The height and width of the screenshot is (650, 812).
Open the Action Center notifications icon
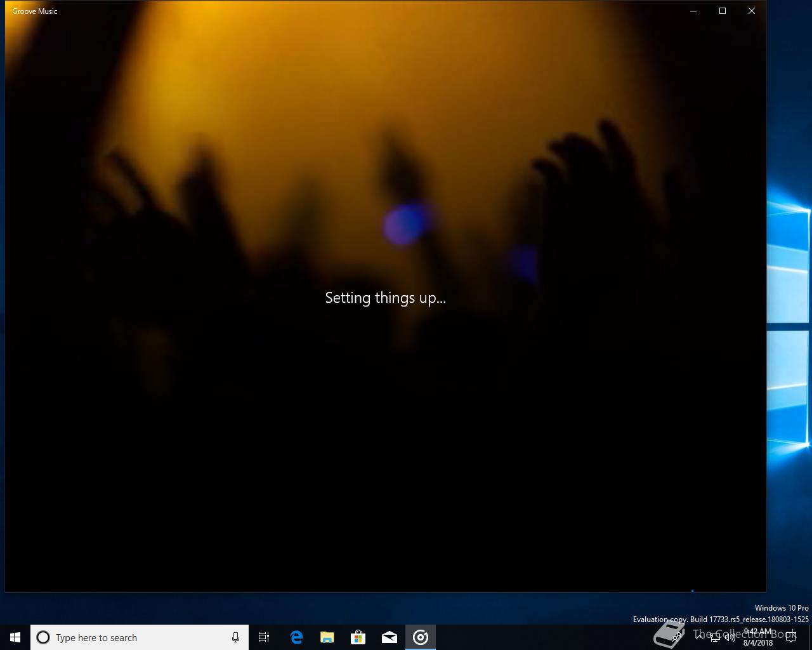point(791,637)
